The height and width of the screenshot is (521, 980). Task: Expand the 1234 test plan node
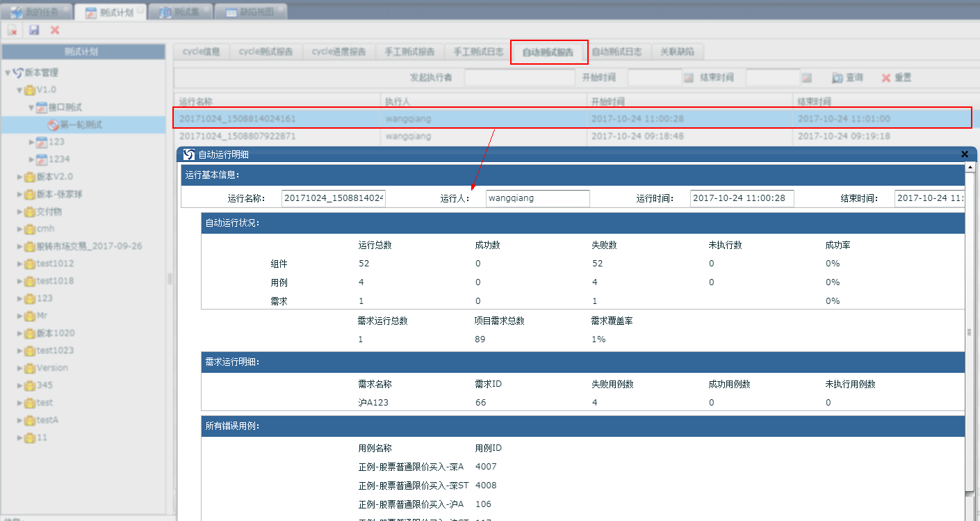(31, 159)
